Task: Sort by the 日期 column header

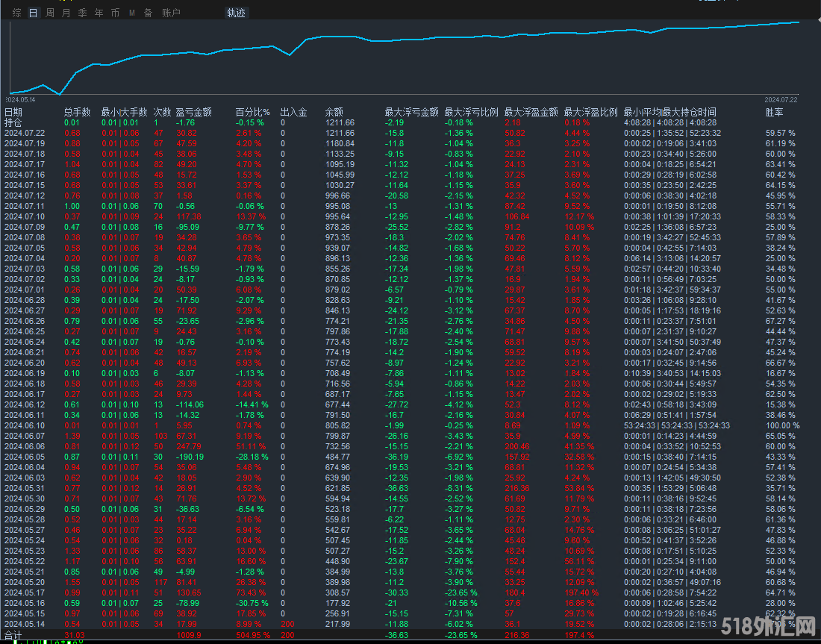Action: 13,112
